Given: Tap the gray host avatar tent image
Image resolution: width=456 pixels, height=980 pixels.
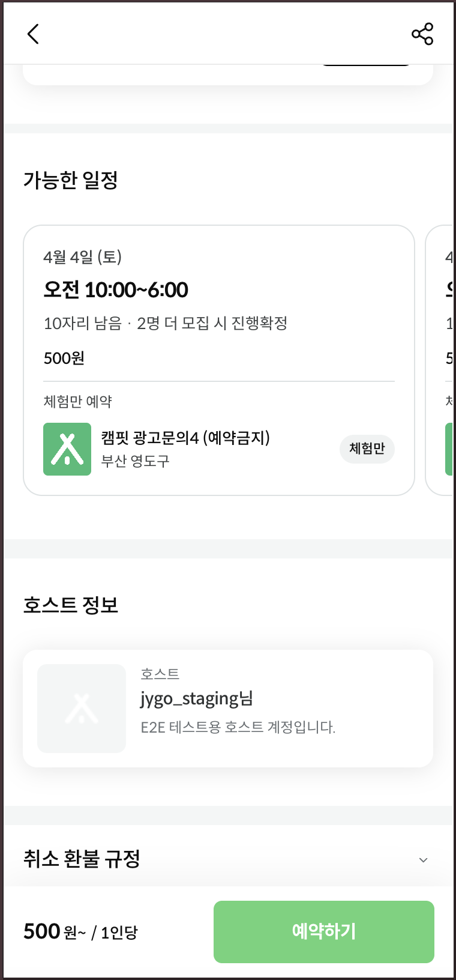Looking at the screenshot, I should 82,709.
